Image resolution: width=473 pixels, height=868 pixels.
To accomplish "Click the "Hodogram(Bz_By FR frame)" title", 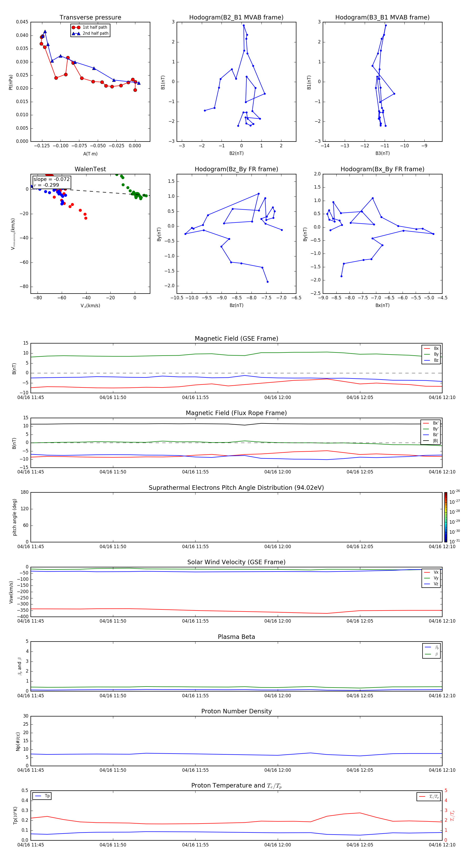I will pos(236,169).
